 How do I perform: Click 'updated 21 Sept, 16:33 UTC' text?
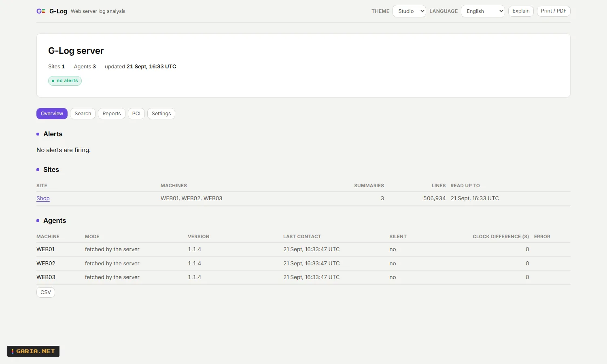pyautogui.click(x=140, y=67)
